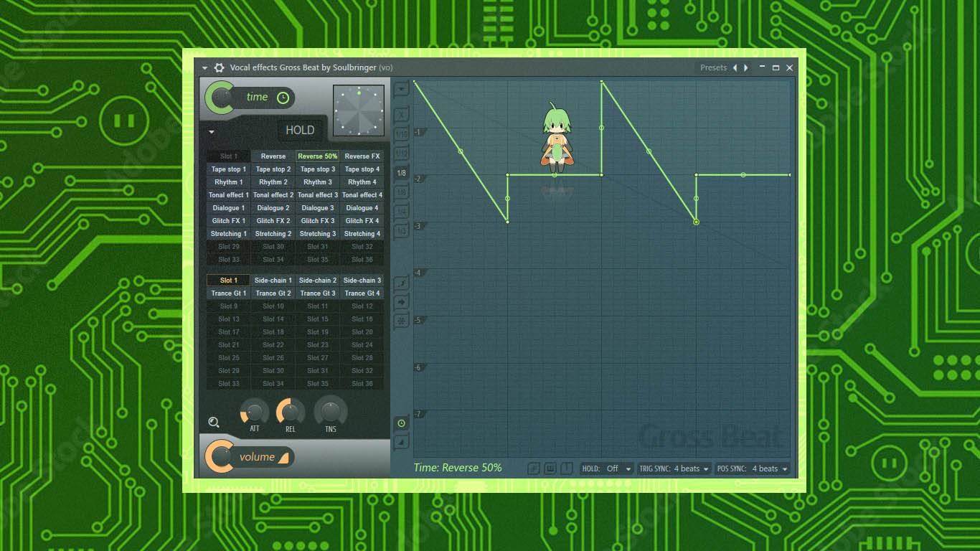Click the icon just left of HOLD dropdown label
Screen dimensions: 980x551
tap(567, 468)
